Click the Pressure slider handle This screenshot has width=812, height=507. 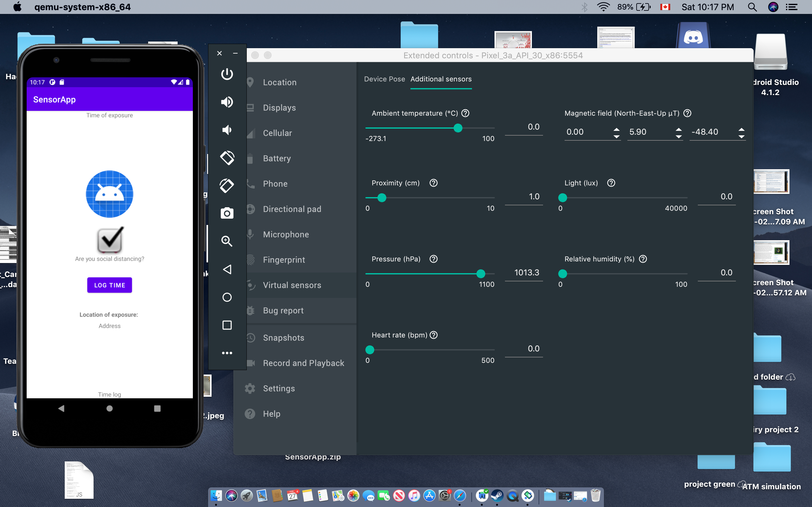(481, 273)
